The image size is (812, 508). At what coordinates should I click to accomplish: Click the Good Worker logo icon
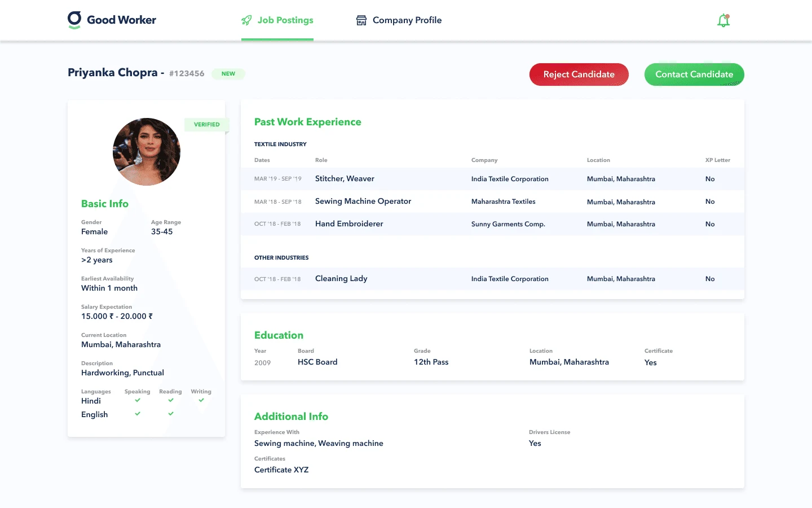(74, 20)
